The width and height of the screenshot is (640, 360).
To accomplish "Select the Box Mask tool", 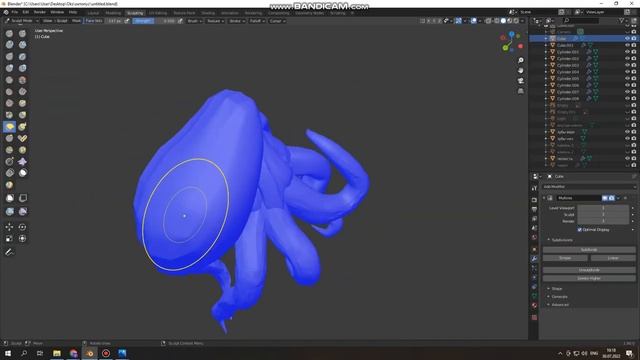I will [x=9, y=198].
